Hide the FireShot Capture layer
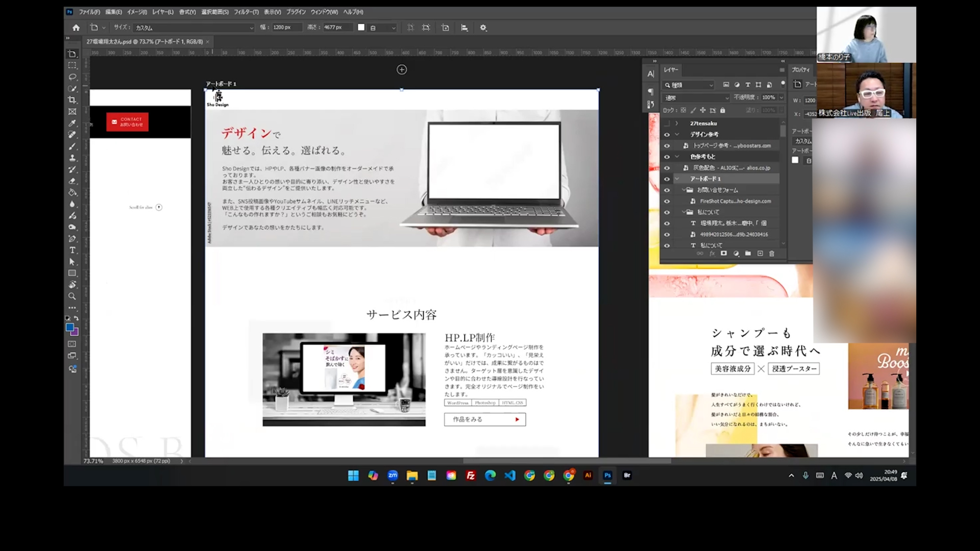Screen dimensions: 980x551 [x=667, y=201]
